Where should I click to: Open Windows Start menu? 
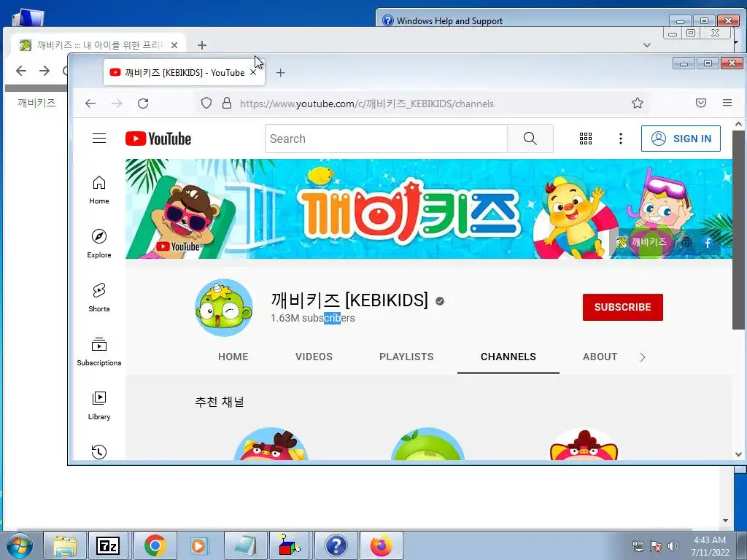(19, 545)
